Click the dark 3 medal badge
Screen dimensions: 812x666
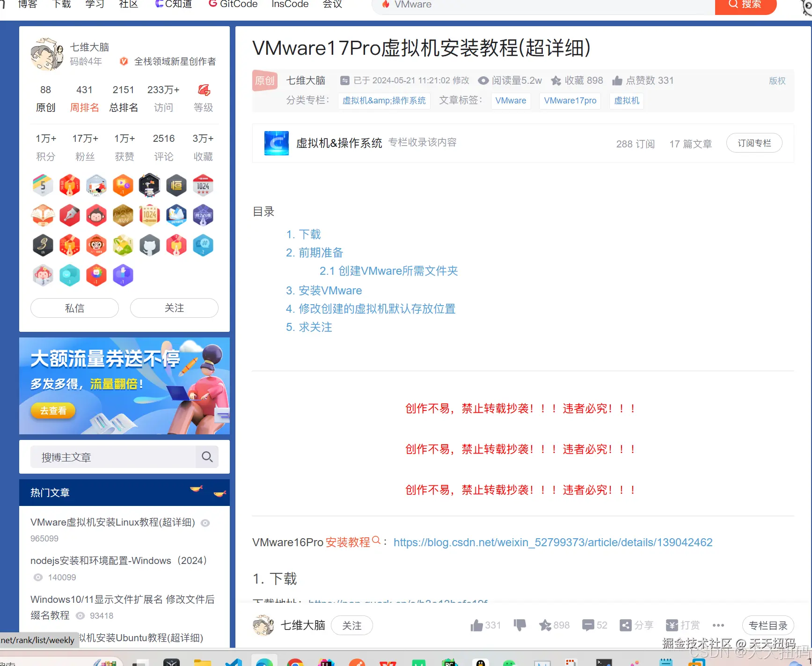(x=43, y=245)
